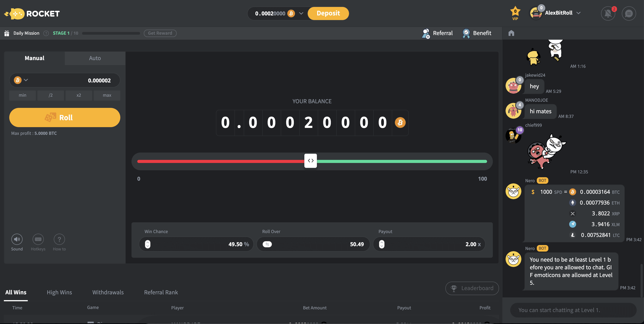The width and height of the screenshot is (644, 324).
Task: Click the Leaderboard trophy icon
Action: point(454,288)
